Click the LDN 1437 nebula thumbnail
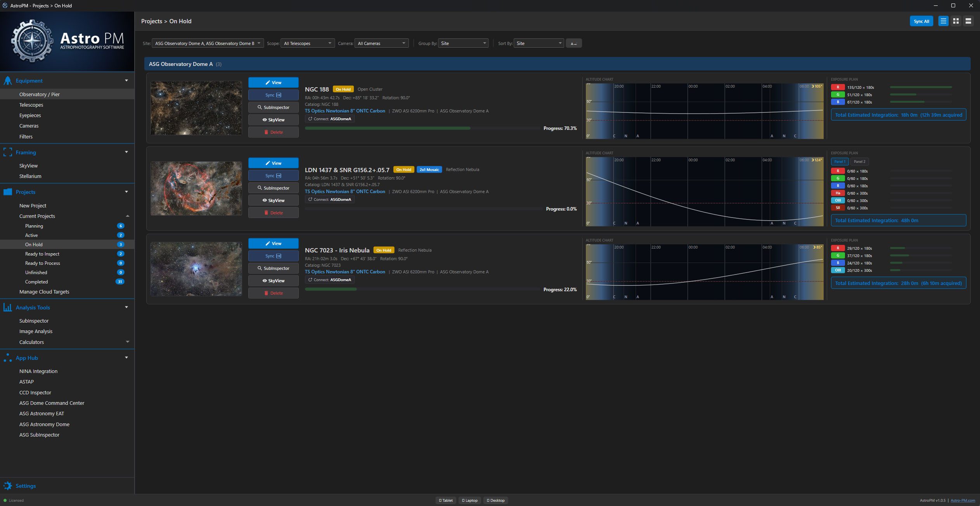This screenshot has width=980, height=506. coord(196,188)
